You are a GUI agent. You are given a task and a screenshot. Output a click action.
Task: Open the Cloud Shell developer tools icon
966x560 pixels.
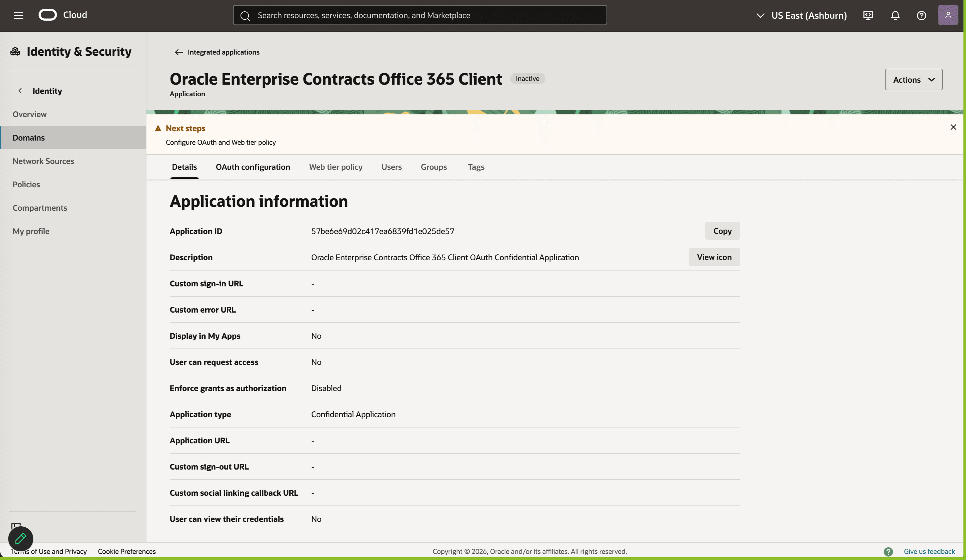tap(868, 15)
